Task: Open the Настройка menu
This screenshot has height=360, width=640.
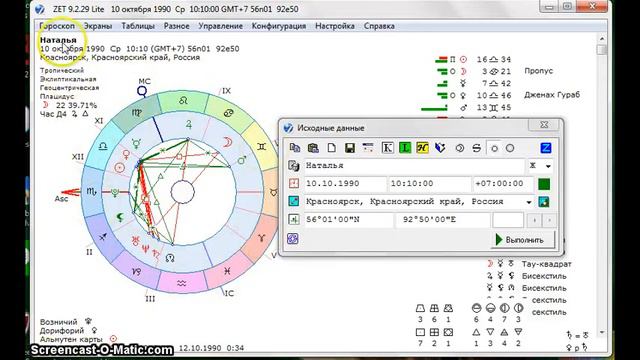Action: pos(335,26)
